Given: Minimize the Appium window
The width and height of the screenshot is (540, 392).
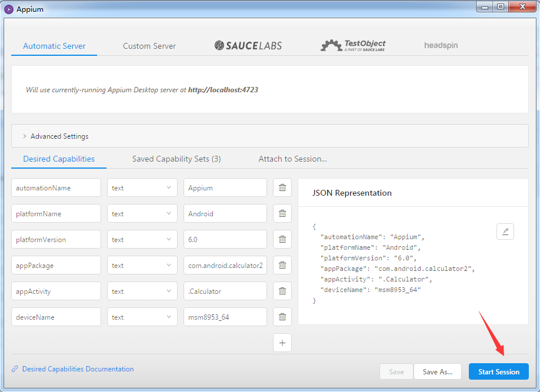Looking at the screenshot, I should tap(485, 7).
